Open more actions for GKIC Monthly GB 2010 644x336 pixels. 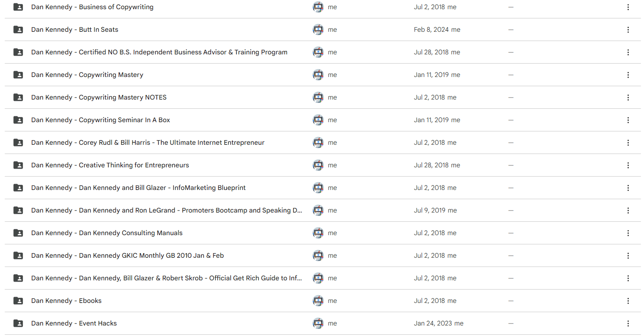(628, 256)
